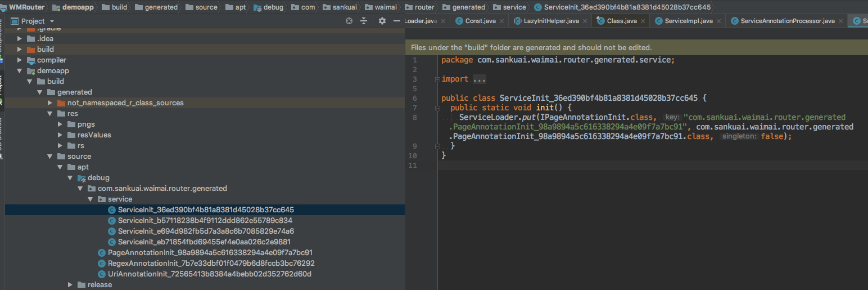Image resolution: width=868 pixels, height=290 pixels.
Task: Select ServiceInit_b57118238b4f9112ddd862e55789c834 in tree
Action: [x=205, y=220]
